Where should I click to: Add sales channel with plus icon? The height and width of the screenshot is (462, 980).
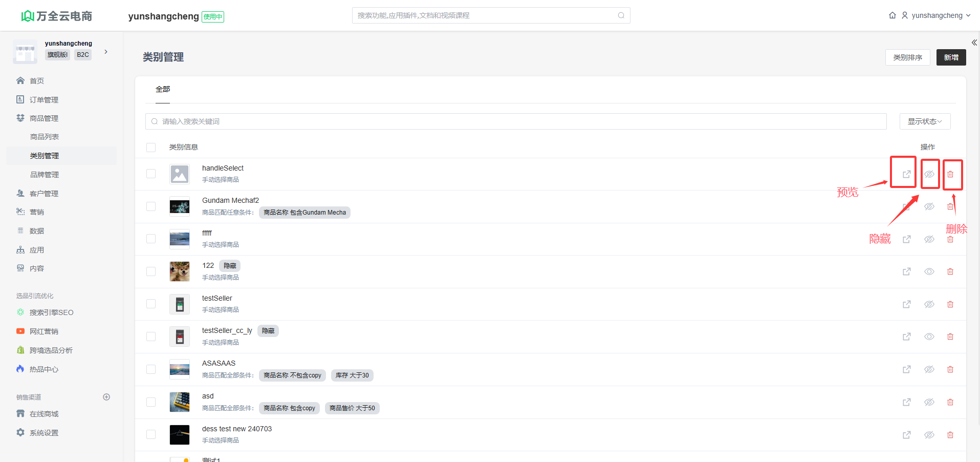[106, 397]
